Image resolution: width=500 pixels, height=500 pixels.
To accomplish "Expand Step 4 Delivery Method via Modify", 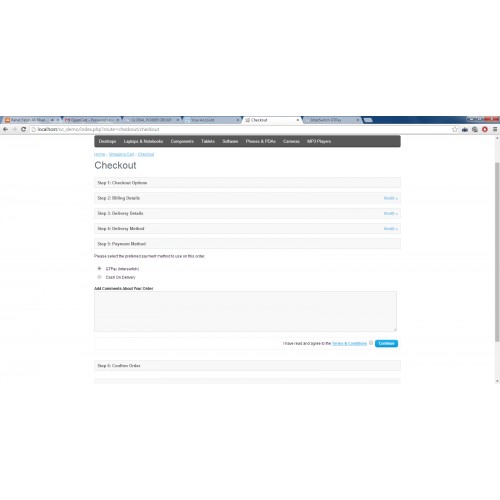I will pyautogui.click(x=390, y=229).
